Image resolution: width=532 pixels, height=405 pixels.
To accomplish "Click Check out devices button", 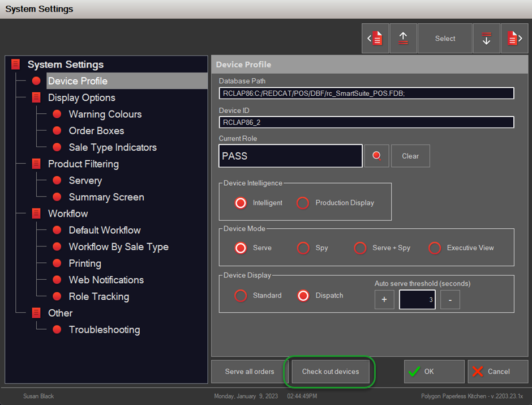I will [x=331, y=372].
